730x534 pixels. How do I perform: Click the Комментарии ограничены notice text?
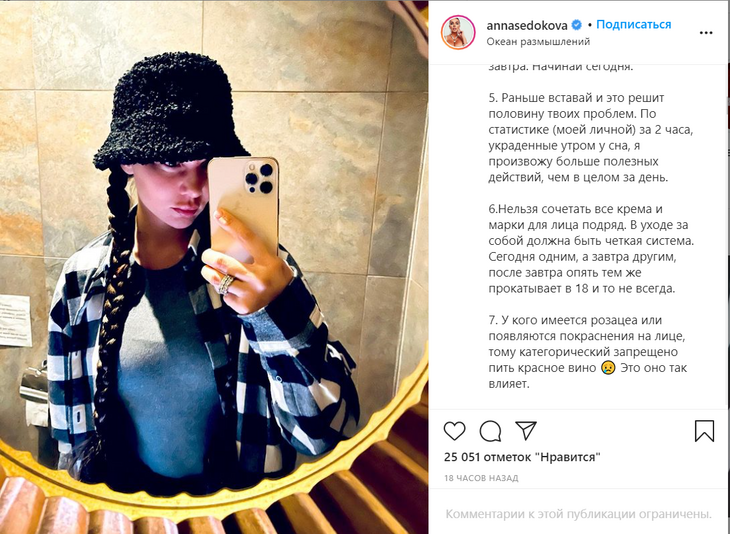[579, 514]
